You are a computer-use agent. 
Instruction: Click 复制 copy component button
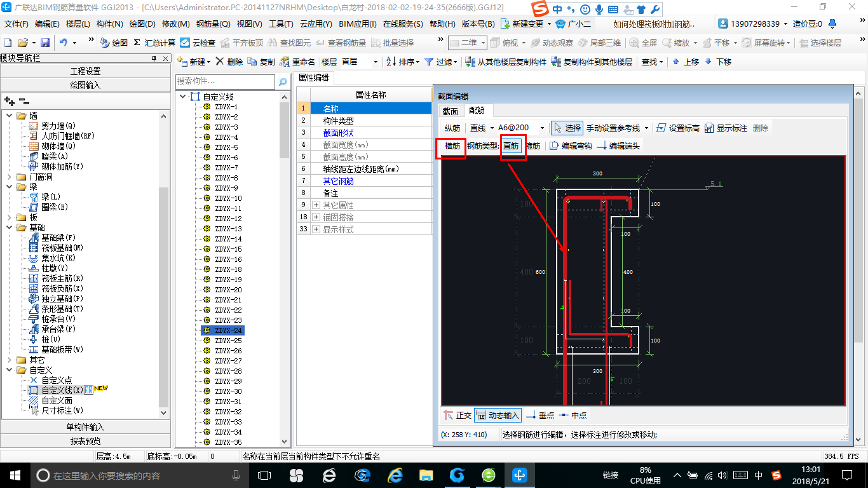click(x=261, y=62)
